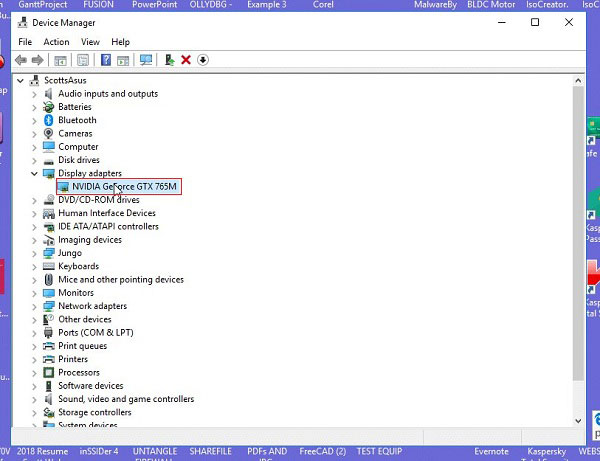This screenshot has width=600, height=461.
Task: Click Update driver green arrow icon
Action: point(169,60)
